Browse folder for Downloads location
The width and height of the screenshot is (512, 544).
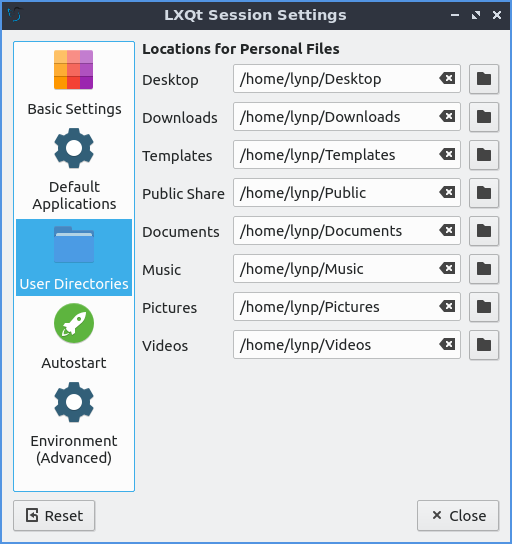pyautogui.click(x=484, y=117)
